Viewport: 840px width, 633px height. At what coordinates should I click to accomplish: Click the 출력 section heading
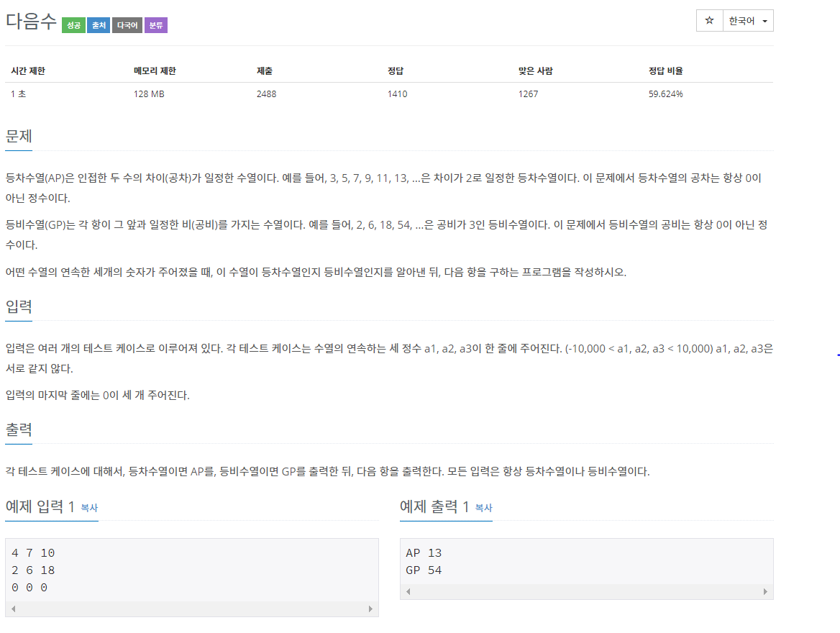point(19,429)
